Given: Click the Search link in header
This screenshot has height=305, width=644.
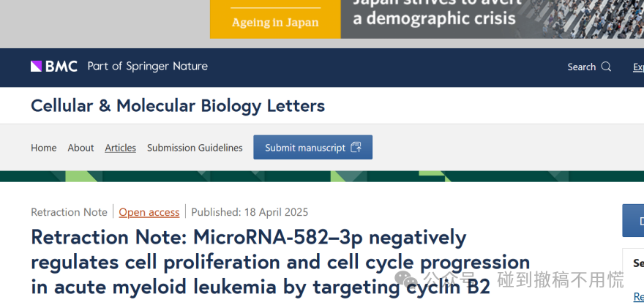Looking at the screenshot, I should pos(582,67).
